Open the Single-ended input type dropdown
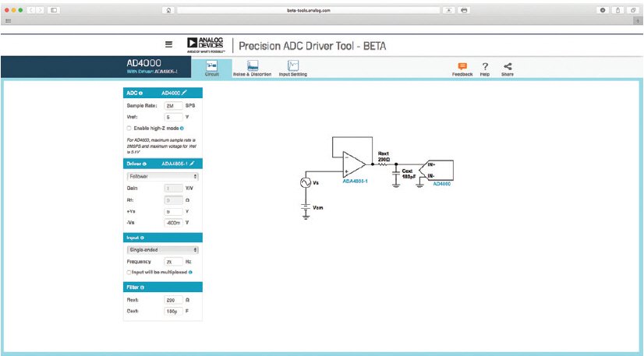This screenshot has height=356, width=644. pyautogui.click(x=162, y=250)
